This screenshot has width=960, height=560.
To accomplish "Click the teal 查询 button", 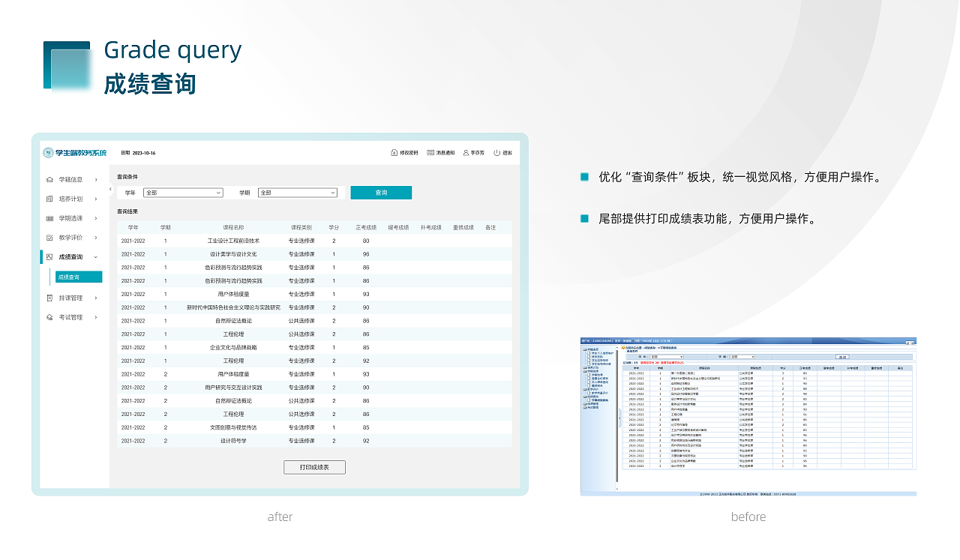I will [381, 193].
